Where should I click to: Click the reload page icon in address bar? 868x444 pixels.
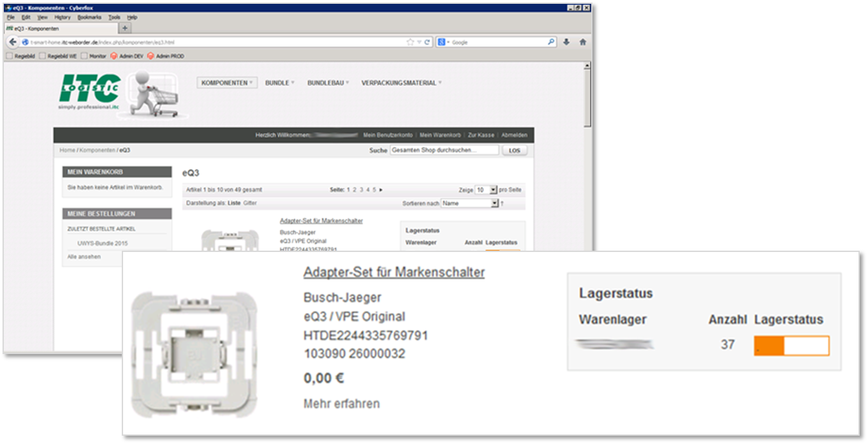[428, 42]
